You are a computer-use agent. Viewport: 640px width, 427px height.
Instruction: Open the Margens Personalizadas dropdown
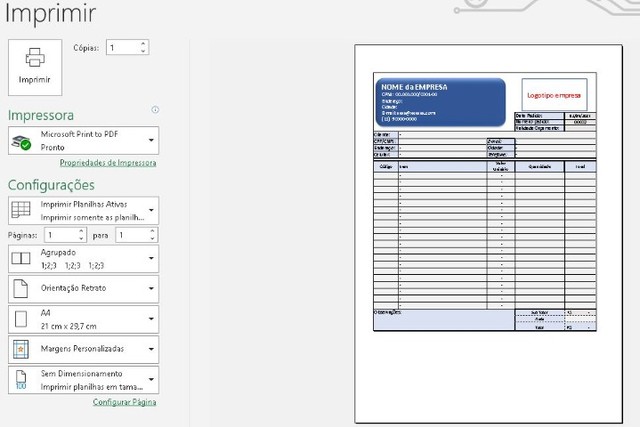coord(83,349)
